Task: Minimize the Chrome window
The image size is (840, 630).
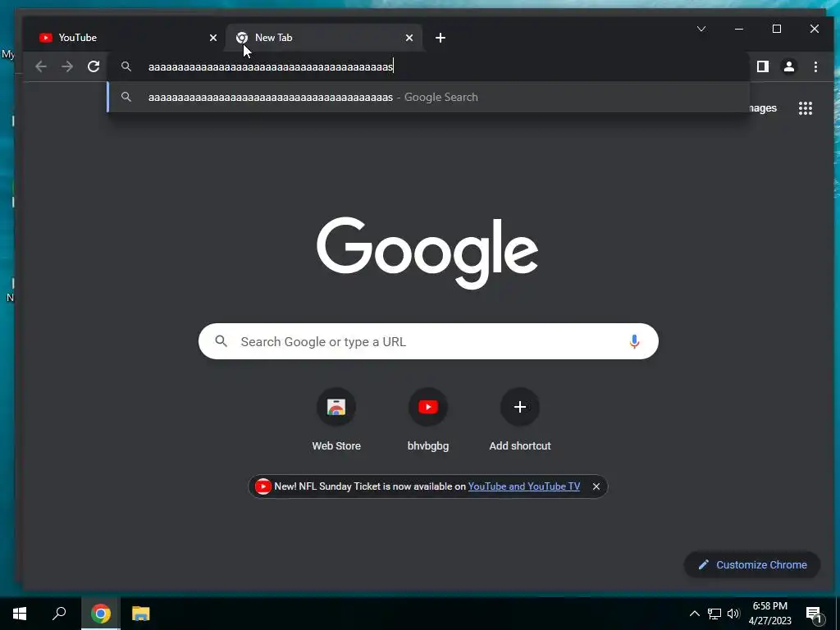Action: click(739, 29)
